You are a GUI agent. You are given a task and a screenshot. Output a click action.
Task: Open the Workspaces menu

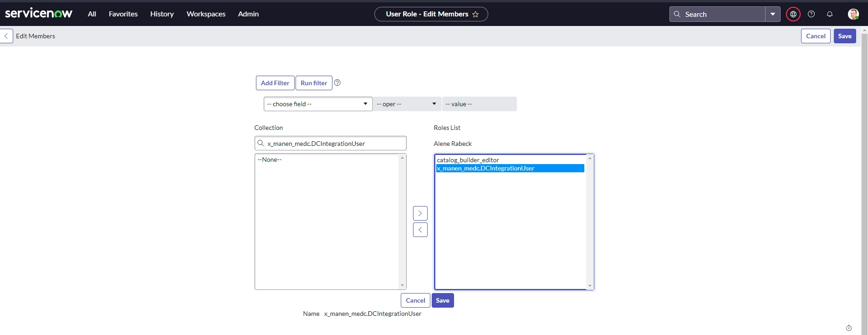coord(206,14)
